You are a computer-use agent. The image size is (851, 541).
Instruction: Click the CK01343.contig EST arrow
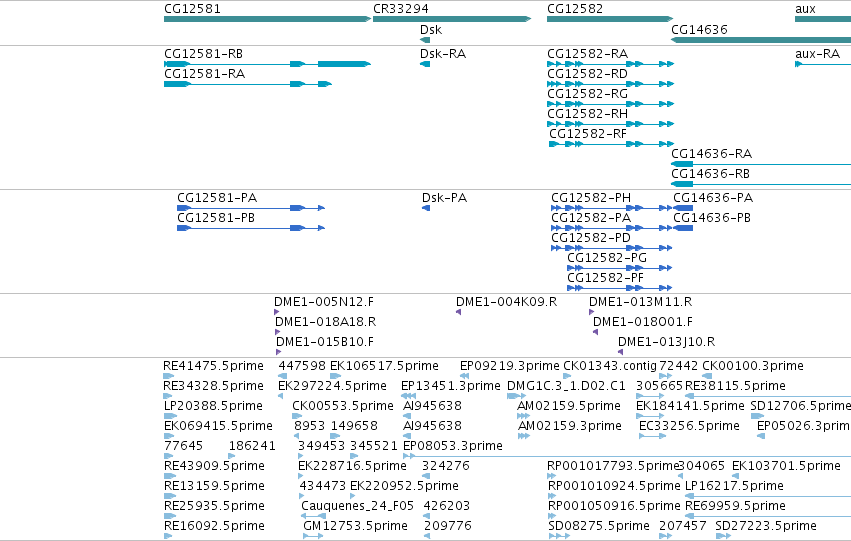pyautogui.click(x=568, y=376)
